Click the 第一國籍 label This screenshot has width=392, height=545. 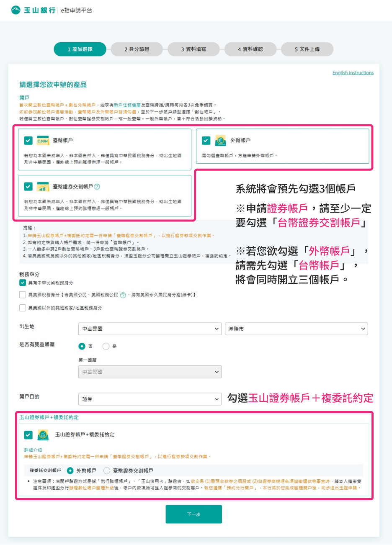tap(88, 360)
